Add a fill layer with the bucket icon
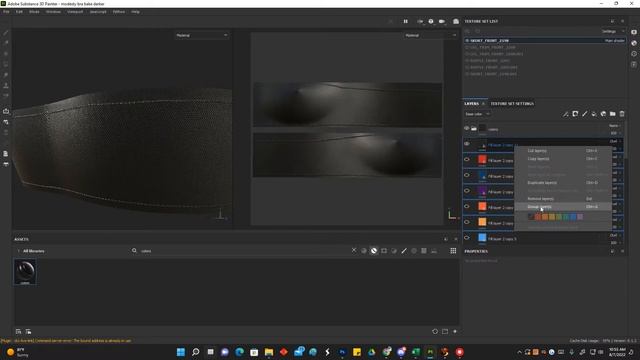The image size is (640, 360). [x=594, y=114]
